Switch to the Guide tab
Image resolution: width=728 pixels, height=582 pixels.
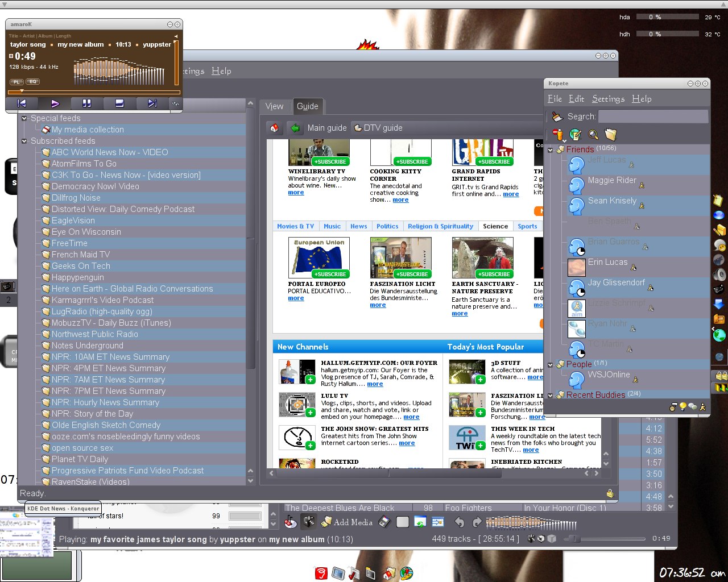click(x=308, y=106)
